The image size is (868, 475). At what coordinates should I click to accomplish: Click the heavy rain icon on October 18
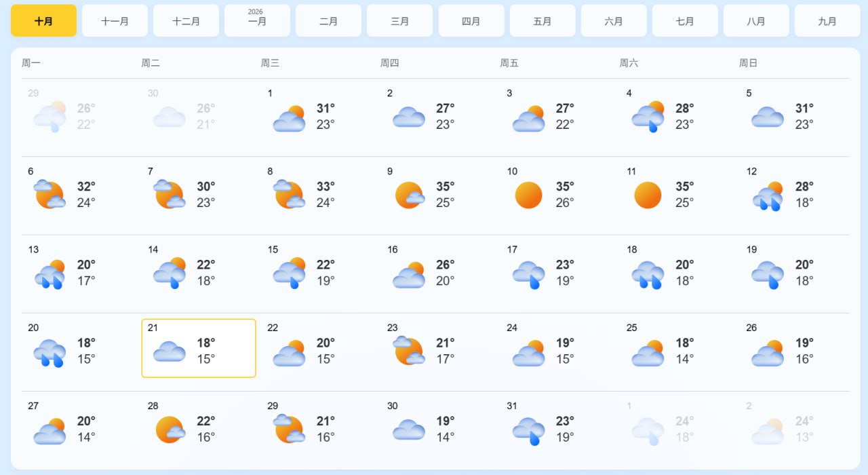(648, 274)
